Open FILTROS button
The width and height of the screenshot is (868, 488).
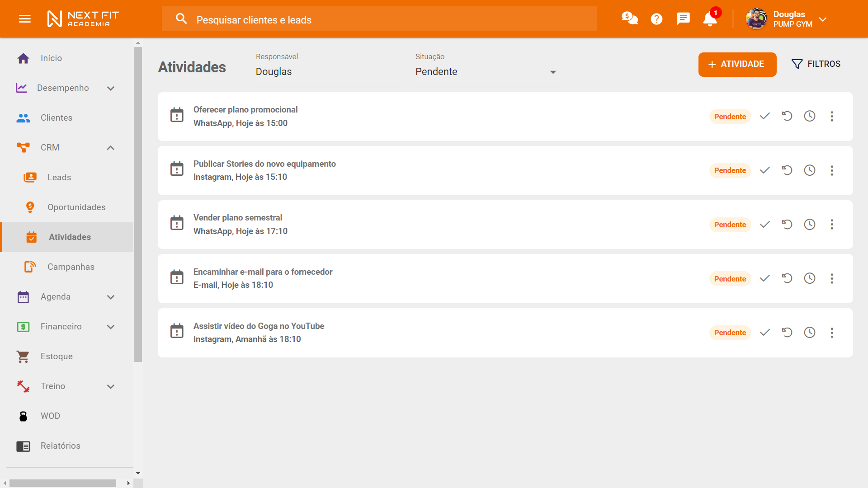(x=816, y=64)
